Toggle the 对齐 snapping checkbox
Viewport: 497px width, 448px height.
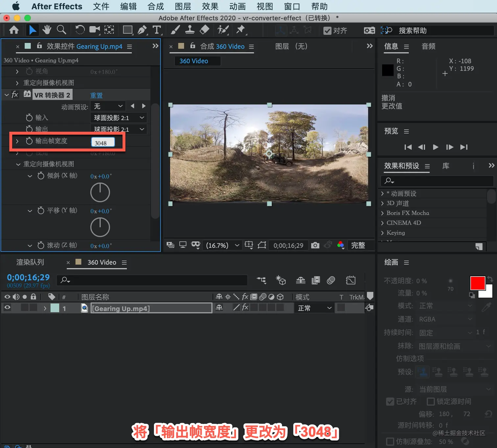tap(327, 31)
